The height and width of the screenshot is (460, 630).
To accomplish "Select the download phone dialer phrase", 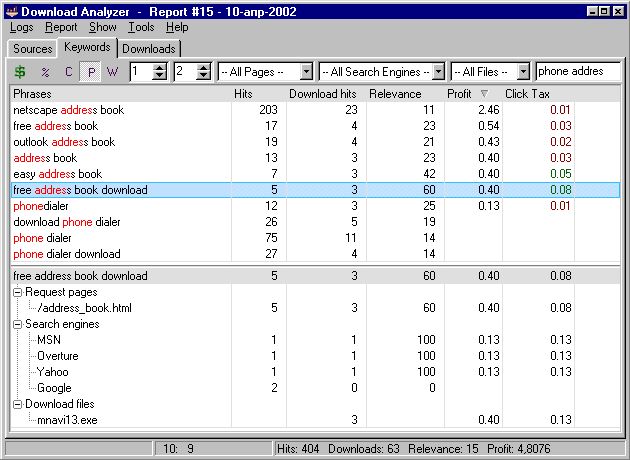I will 67,222.
